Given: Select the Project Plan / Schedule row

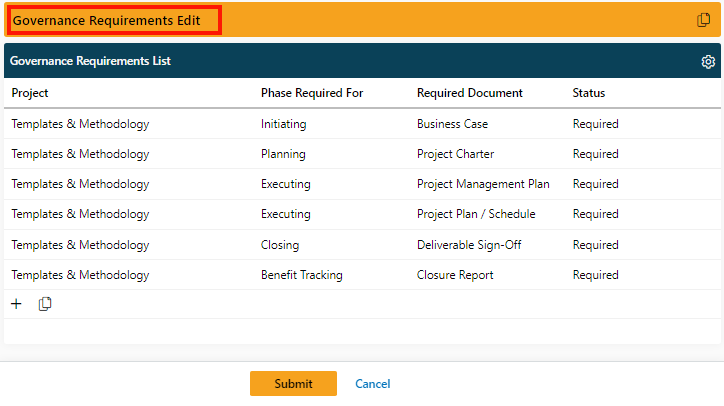Looking at the screenshot, I should pyautogui.click(x=362, y=214).
